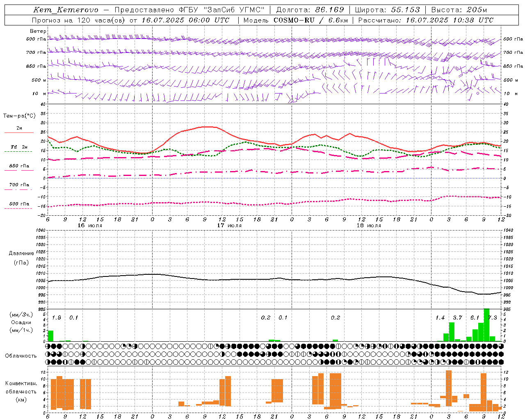Select the Тем-ра(°C) temperature label
525x420 pixels.
click(x=19, y=116)
